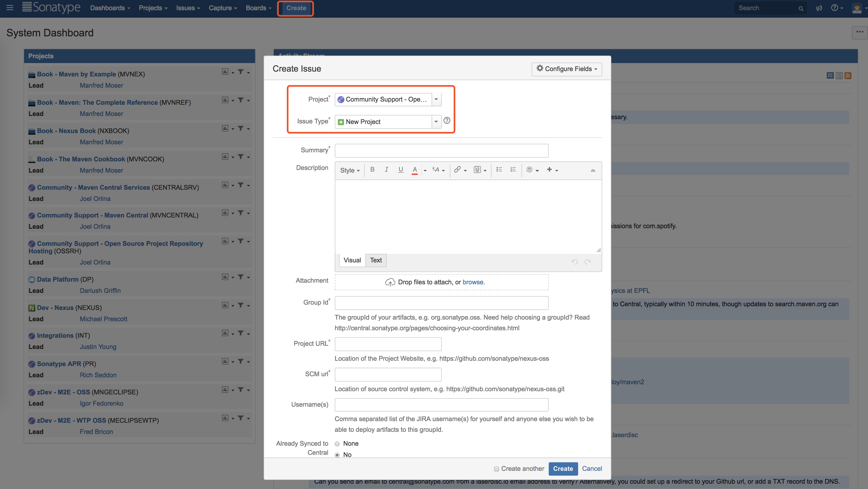Open the text formatting size dropdown
Screen dimensions: 868x489
[438, 170]
